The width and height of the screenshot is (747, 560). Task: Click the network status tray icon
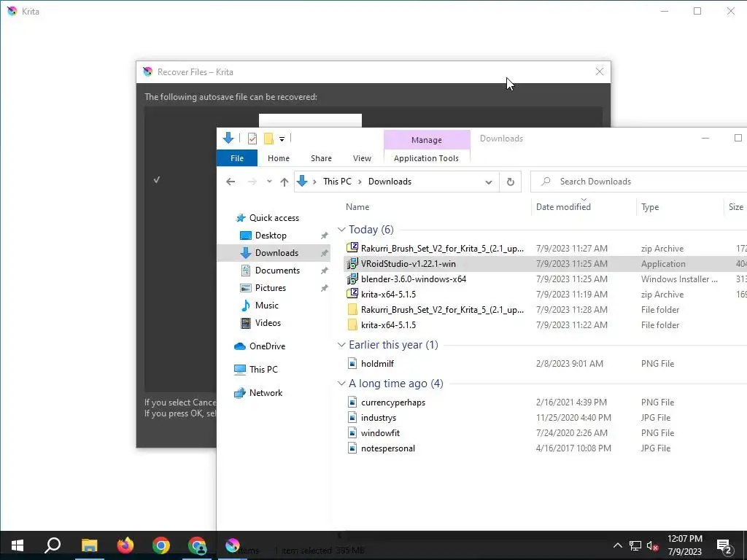635,545
